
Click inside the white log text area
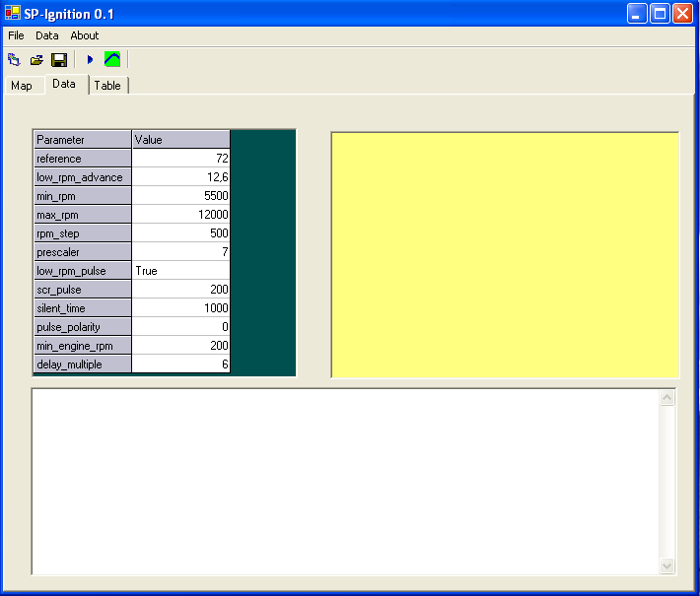[x=345, y=482]
